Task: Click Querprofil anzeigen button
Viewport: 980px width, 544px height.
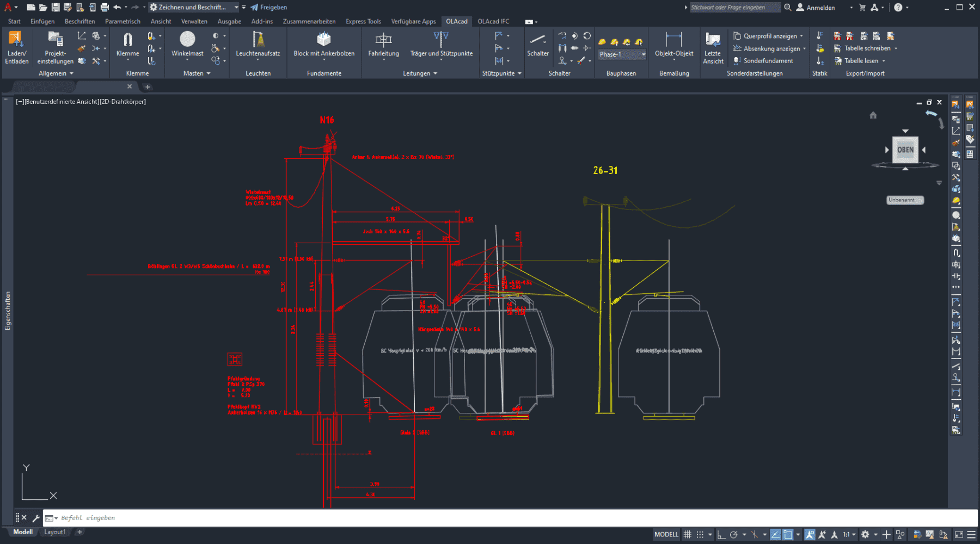Action: tap(769, 36)
